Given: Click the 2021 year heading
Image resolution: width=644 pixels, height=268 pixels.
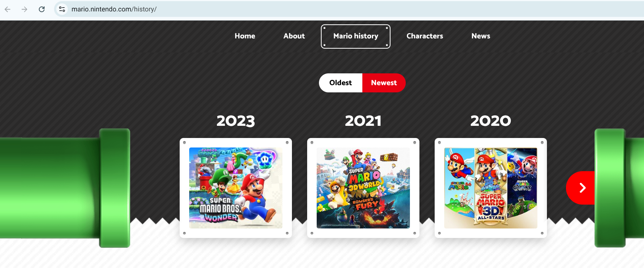Looking at the screenshot, I should coord(363,121).
